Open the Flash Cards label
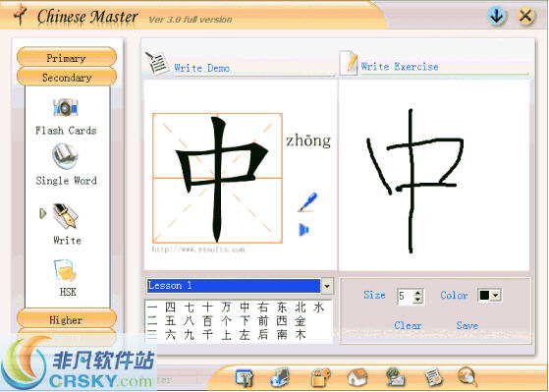Screen dimensions: 549x392 coord(66,131)
